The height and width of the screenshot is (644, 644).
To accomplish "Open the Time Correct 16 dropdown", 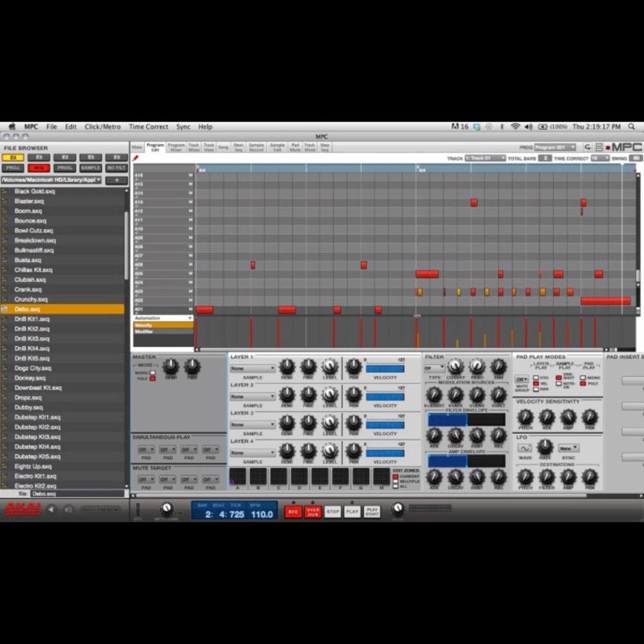I will tap(600, 158).
